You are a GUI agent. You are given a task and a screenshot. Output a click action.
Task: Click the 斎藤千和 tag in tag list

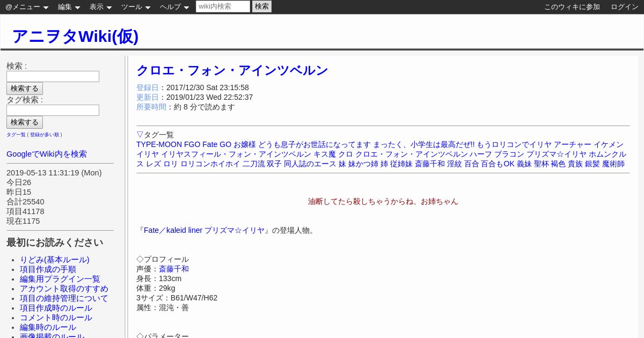coord(430,164)
